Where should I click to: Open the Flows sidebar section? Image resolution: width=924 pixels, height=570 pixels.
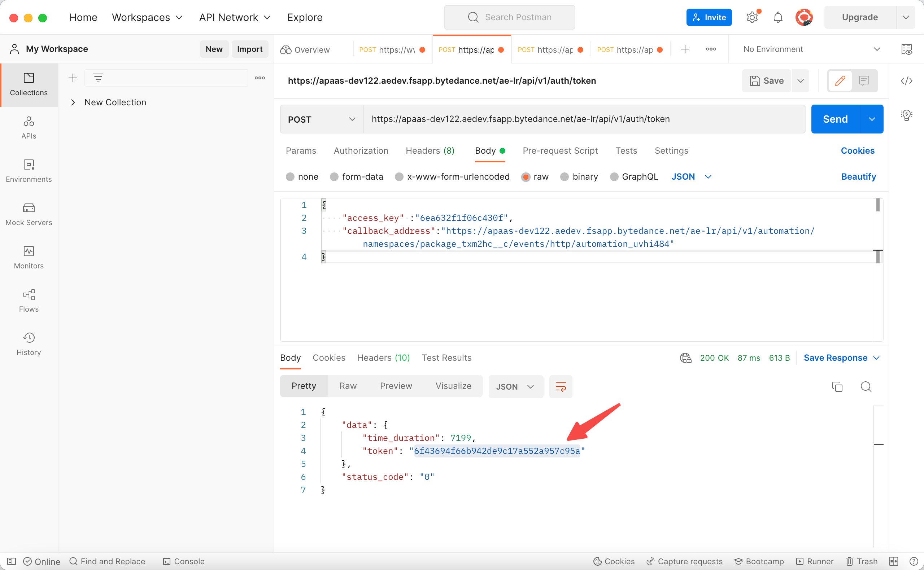pyautogui.click(x=29, y=301)
